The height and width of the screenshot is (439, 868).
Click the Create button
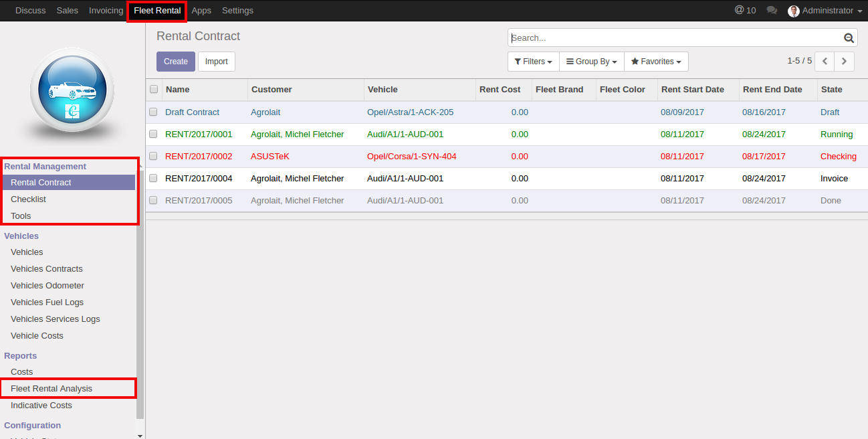tap(176, 62)
